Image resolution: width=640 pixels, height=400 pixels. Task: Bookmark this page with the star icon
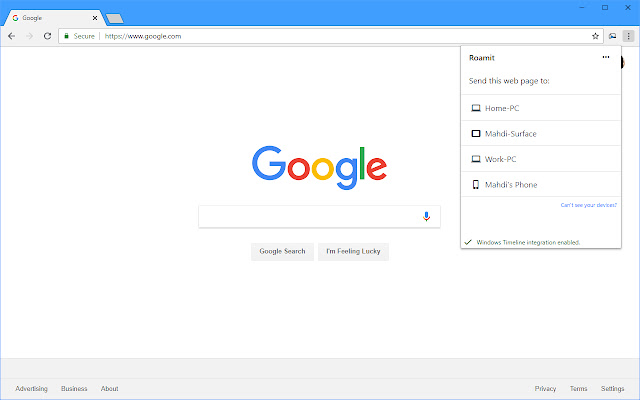point(595,36)
